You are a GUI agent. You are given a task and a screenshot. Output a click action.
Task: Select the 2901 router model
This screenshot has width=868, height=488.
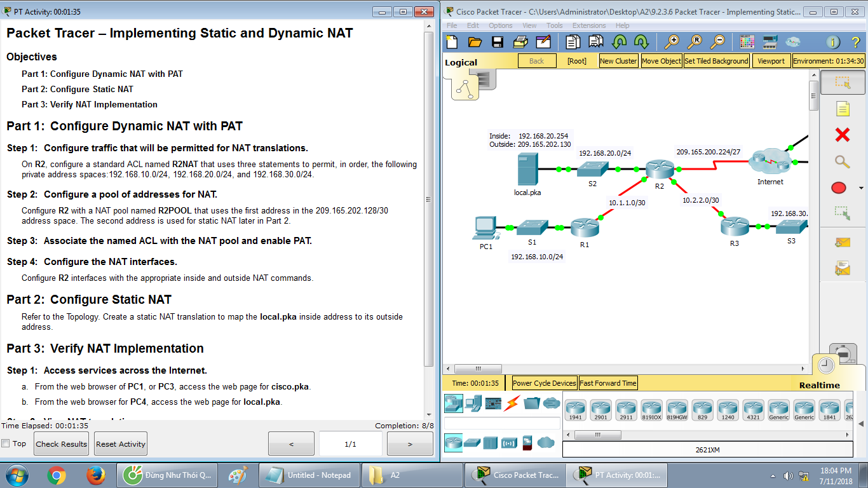pyautogui.click(x=601, y=410)
